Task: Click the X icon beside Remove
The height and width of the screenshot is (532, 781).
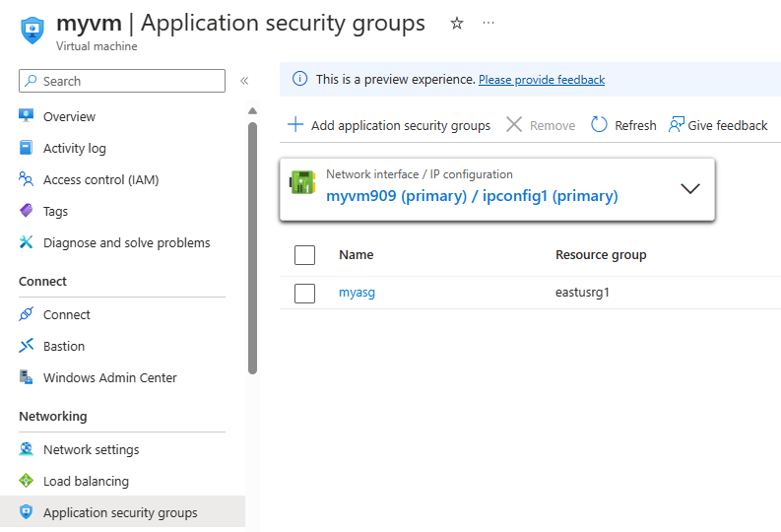Action: [514, 124]
